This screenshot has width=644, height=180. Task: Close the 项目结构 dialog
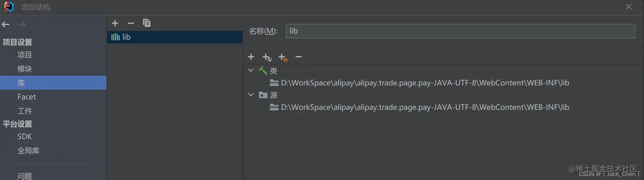(x=629, y=7)
